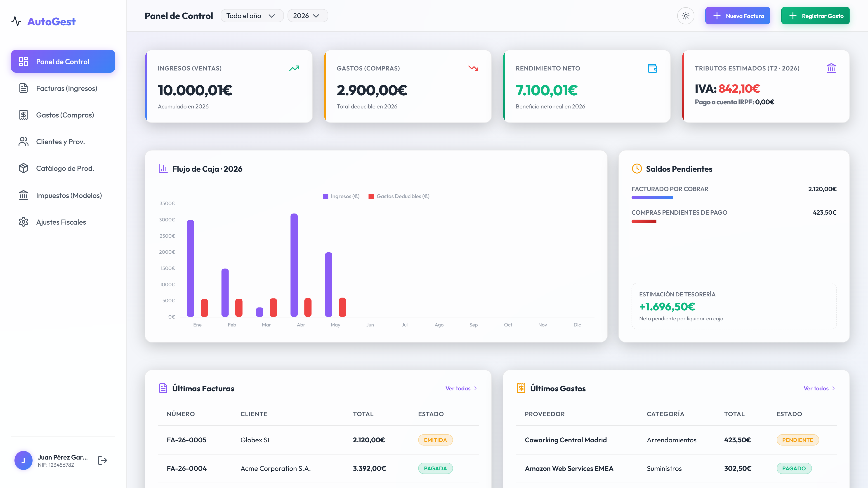The height and width of the screenshot is (488, 868).
Task: Open invoice FA-26-0005
Action: coord(186,440)
